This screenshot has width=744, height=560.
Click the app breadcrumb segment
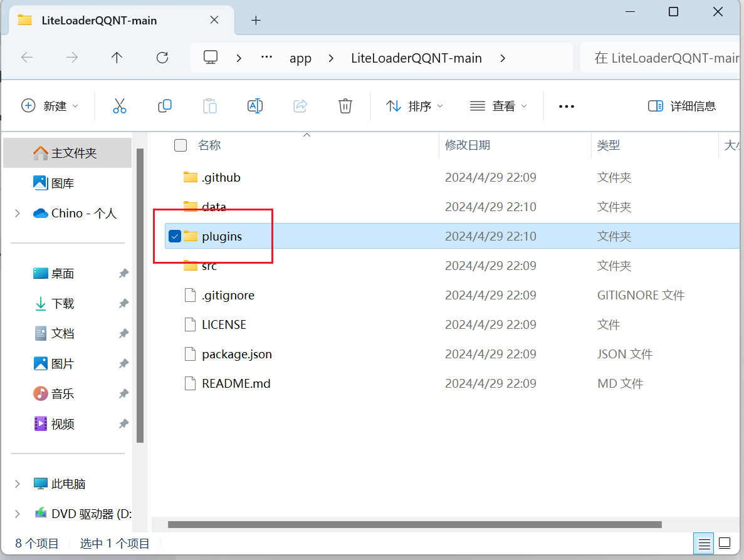pos(300,58)
